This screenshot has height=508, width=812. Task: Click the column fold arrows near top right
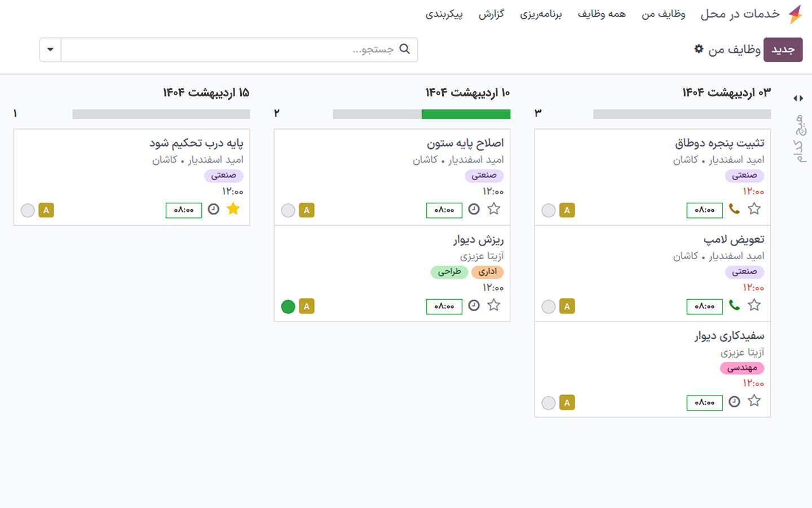798,97
